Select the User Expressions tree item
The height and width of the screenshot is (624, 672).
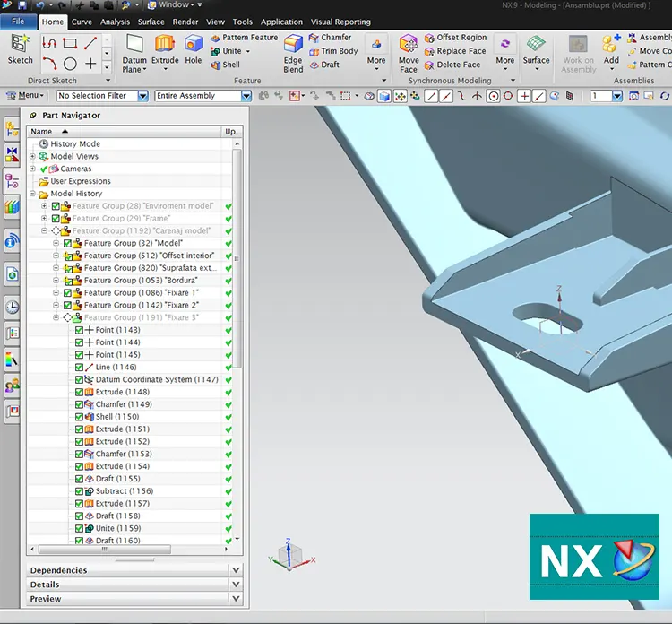pos(81,181)
